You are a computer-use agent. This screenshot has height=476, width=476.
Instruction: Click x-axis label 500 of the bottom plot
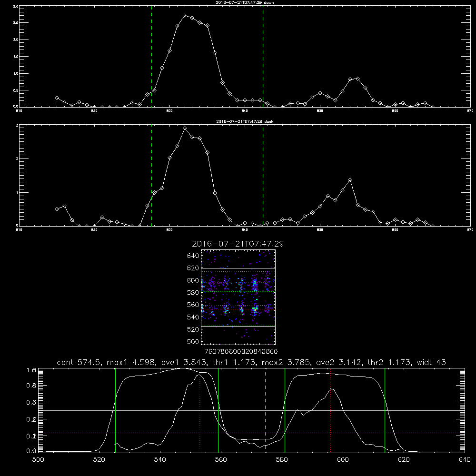pyautogui.click(x=38, y=460)
